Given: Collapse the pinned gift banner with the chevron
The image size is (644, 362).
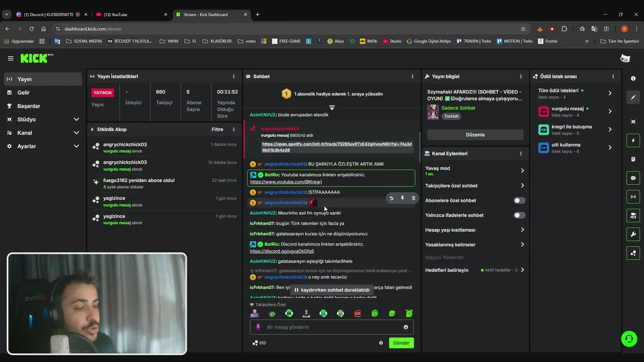Looking at the screenshot, I should 332,108.
